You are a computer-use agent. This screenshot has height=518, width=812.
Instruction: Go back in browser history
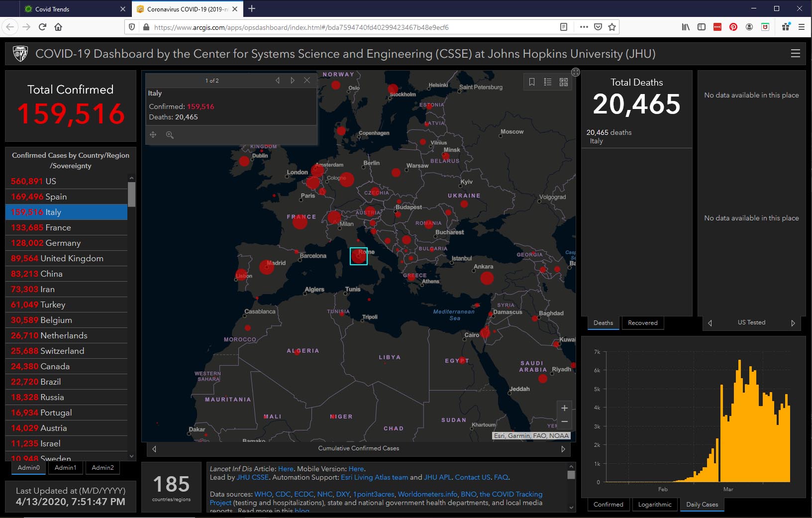tap(10, 27)
